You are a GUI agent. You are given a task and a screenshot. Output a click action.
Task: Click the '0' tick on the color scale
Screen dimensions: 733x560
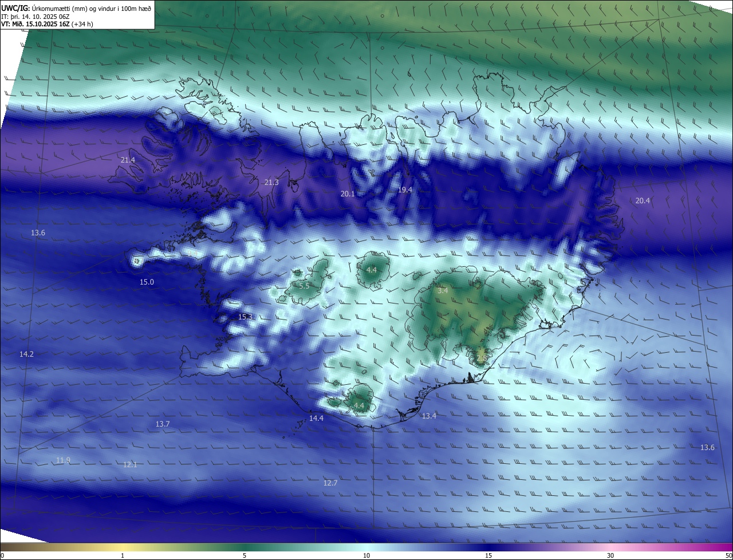[2, 556]
